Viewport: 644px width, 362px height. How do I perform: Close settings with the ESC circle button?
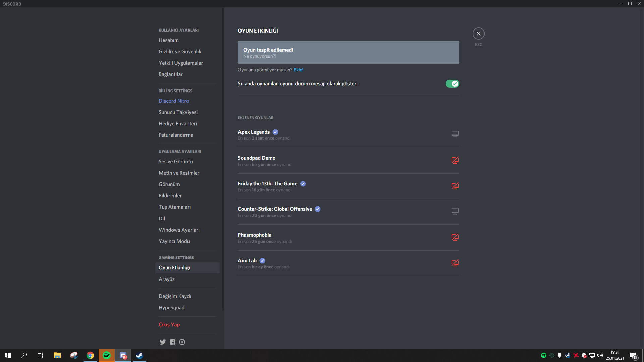(479, 34)
